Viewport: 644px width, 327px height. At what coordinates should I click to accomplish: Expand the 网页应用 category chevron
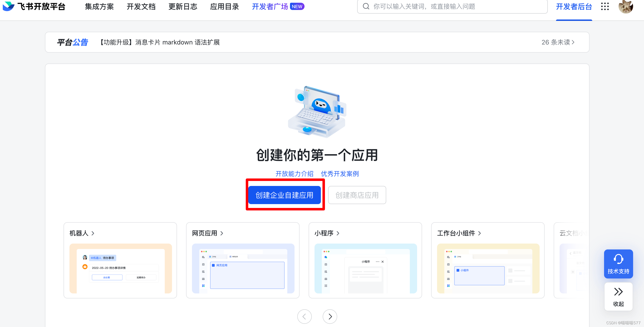click(221, 233)
